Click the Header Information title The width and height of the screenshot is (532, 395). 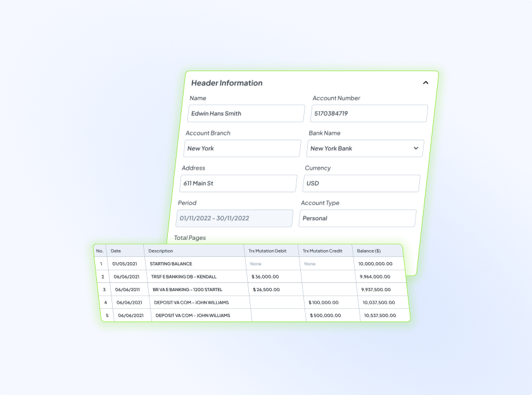pyautogui.click(x=227, y=83)
